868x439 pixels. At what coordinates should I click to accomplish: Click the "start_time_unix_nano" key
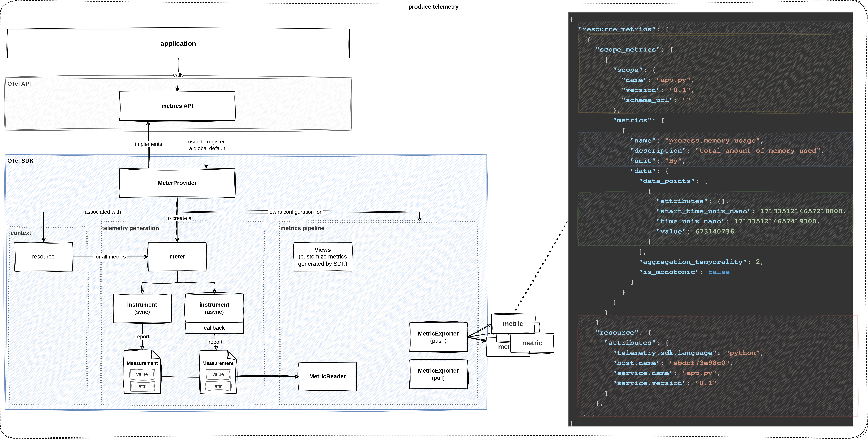click(704, 211)
